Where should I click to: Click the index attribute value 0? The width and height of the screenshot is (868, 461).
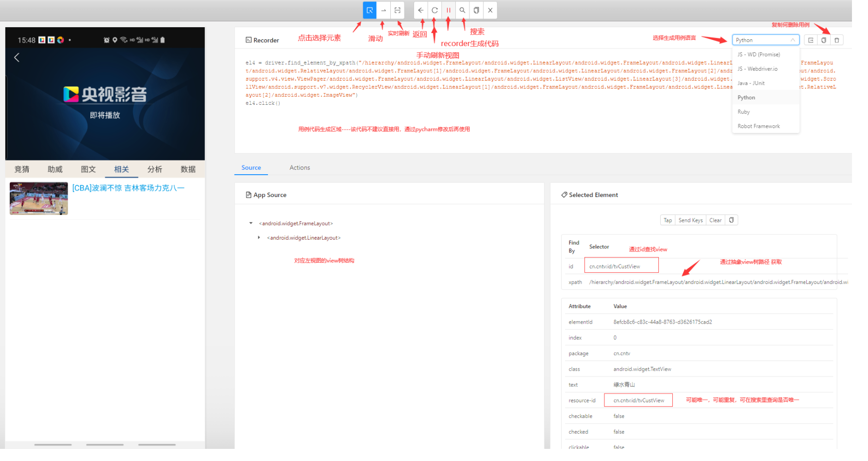[x=615, y=338]
